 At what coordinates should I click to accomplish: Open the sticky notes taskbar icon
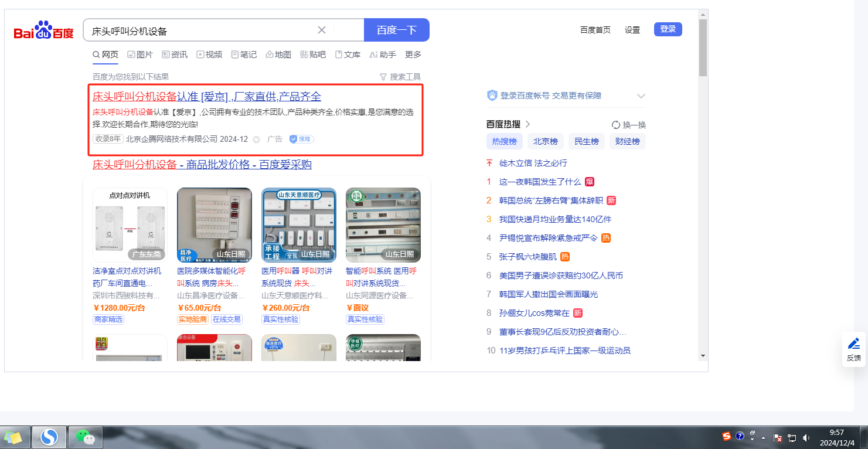click(x=13, y=437)
